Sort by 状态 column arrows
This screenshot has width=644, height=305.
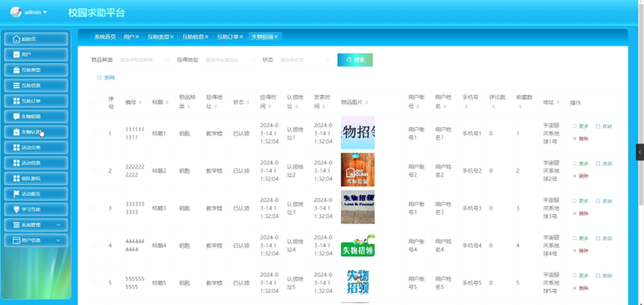tap(248, 102)
